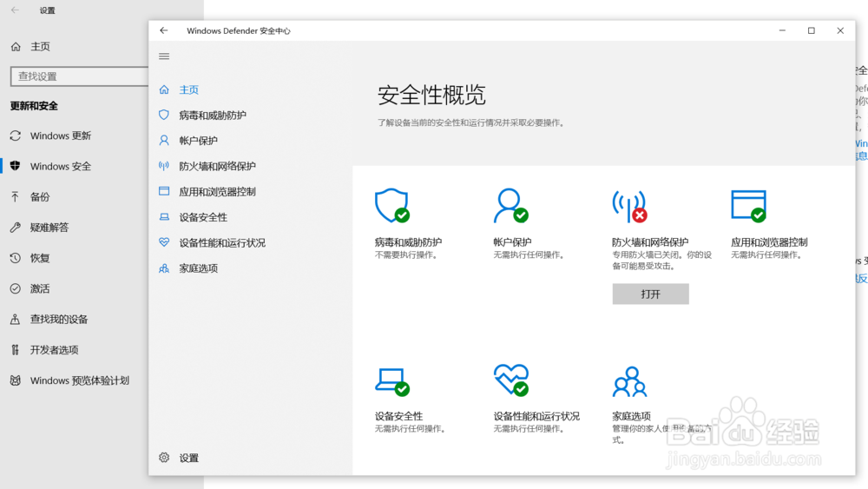Image resolution: width=868 pixels, height=489 pixels.
Task: Select Windows 安全 in Settings sidebar
Action: (61, 166)
